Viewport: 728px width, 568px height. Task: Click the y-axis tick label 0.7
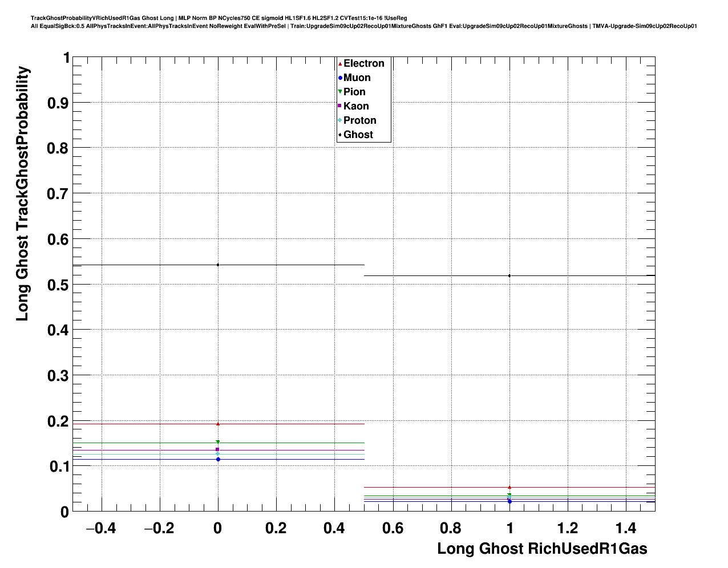pos(58,194)
